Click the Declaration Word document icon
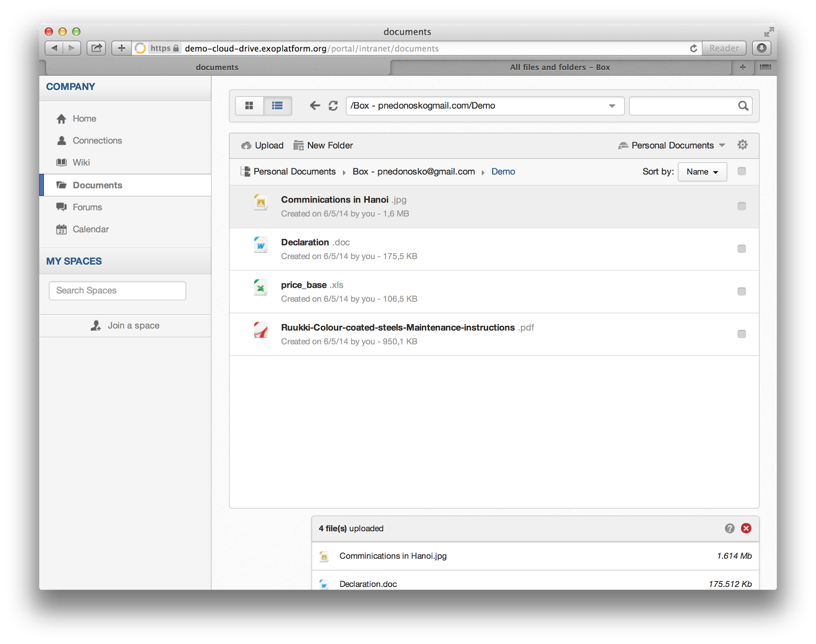The height and width of the screenshot is (644, 816). coord(261,245)
